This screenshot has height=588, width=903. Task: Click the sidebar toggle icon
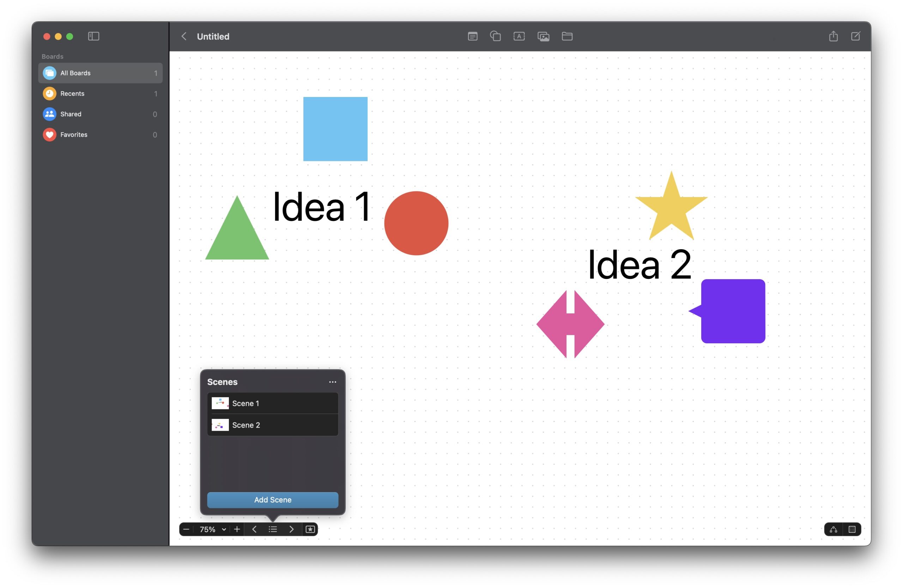(93, 36)
